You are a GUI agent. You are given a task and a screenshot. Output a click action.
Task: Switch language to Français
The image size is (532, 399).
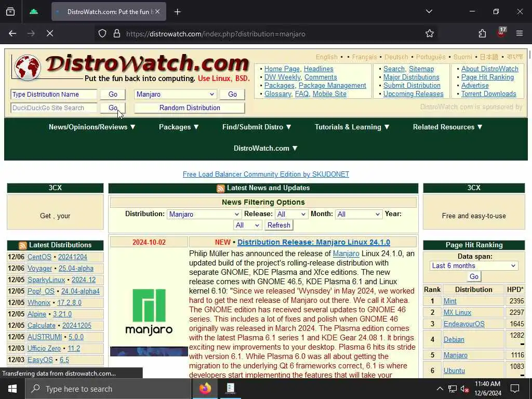[x=364, y=57]
